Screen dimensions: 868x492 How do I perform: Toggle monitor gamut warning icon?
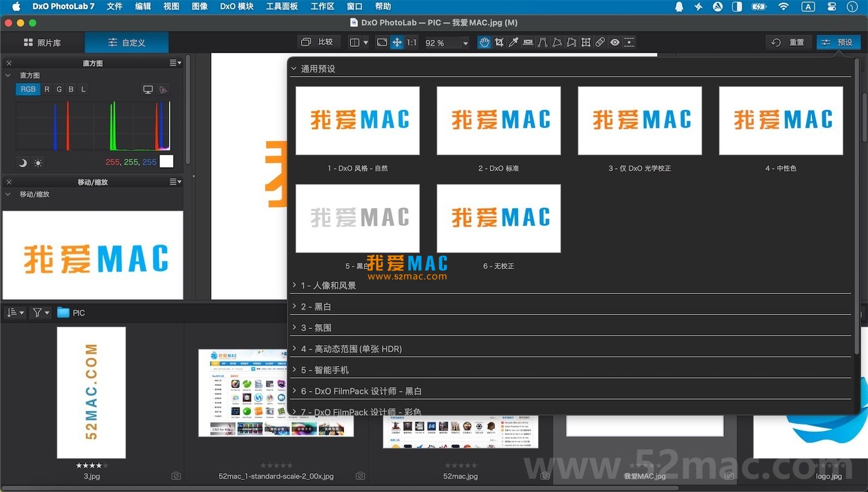148,89
